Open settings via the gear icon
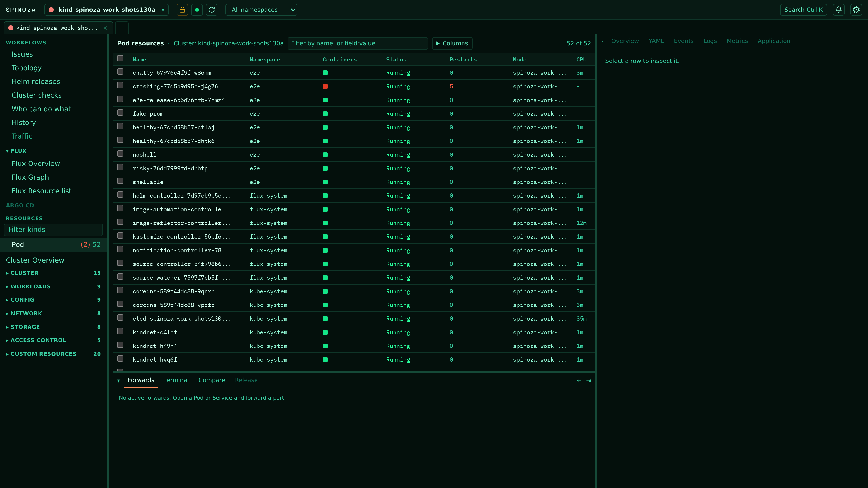This screenshot has height=488, width=868. click(x=856, y=10)
